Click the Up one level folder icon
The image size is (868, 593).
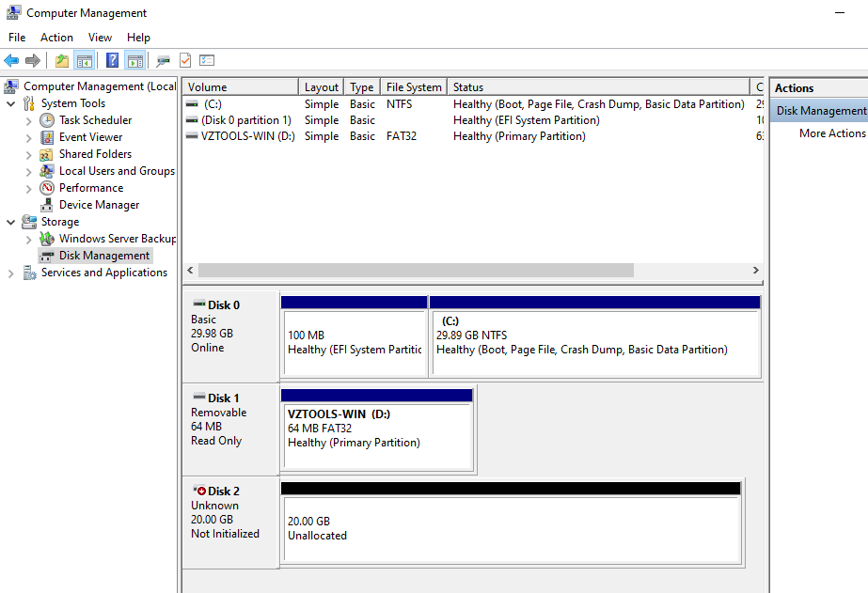(62, 60)
